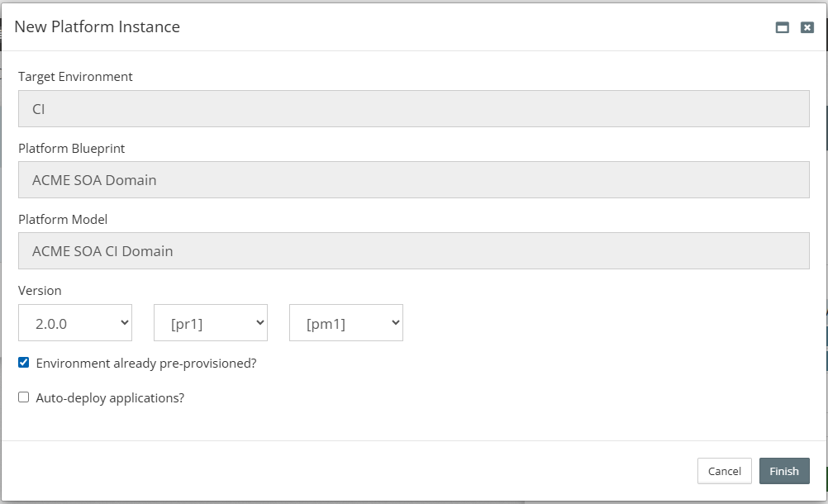
Task: Click the Target Environment field showing CI
Action: pos(414,108)
